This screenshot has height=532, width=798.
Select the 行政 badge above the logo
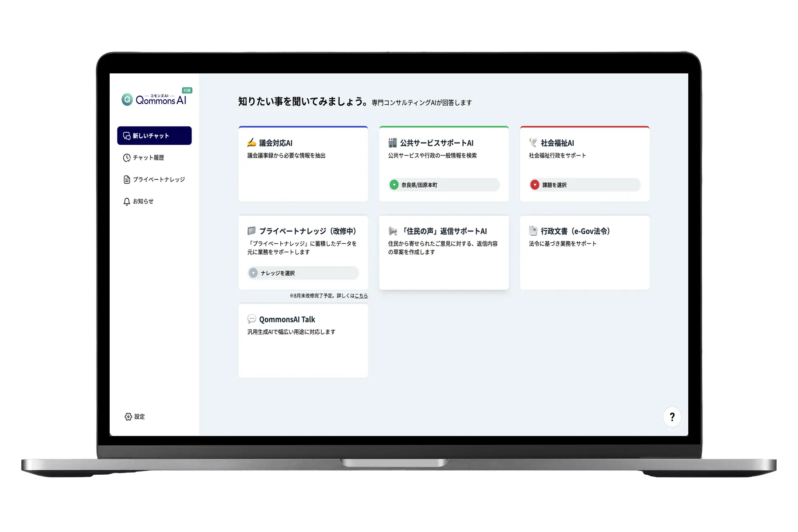coord(187,90)
